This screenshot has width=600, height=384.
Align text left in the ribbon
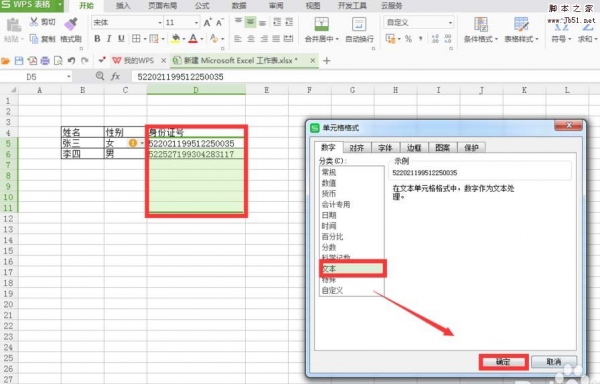pos(238,39)
